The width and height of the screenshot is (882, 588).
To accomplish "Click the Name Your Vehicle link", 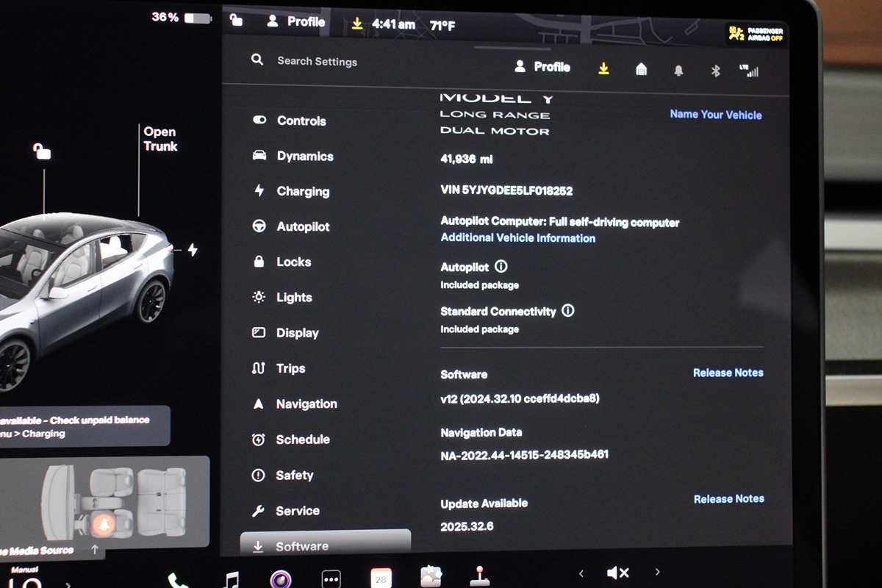I will 715,115.
